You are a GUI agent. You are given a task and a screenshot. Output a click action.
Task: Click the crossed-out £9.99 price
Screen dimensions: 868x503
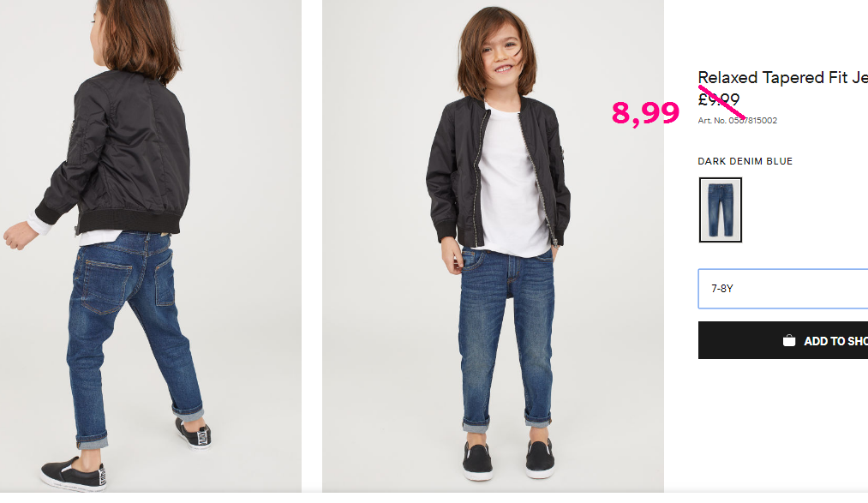pos(719,99)
